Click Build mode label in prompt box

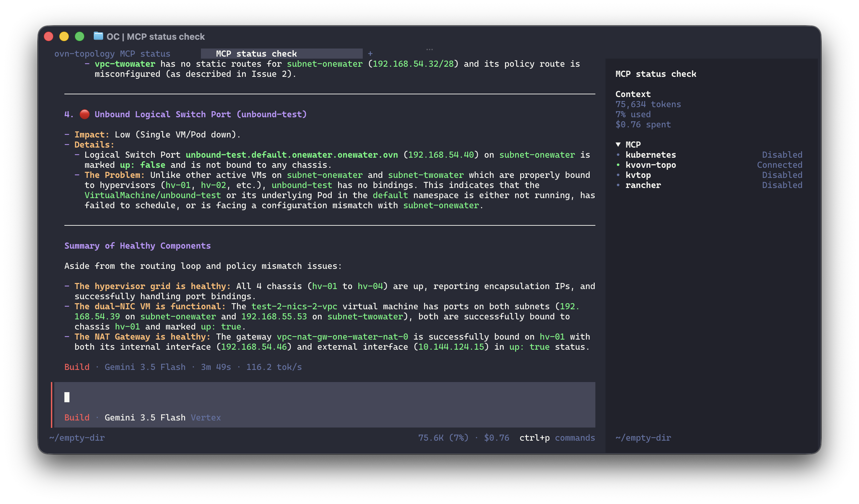click(77, 417)
